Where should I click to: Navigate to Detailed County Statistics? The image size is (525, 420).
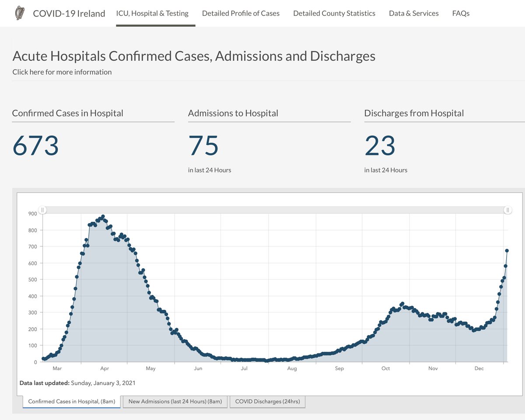coord(334,13)
